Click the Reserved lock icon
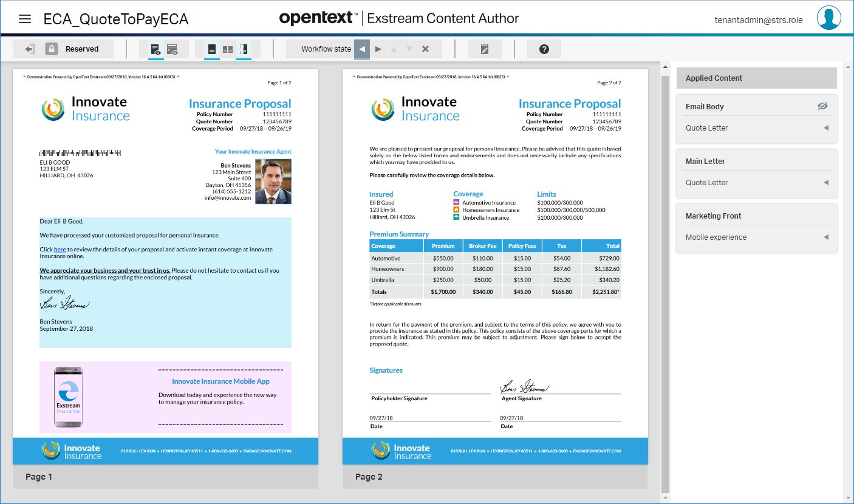This screenshot has width=854, height=504. click(x=52, y=49)
